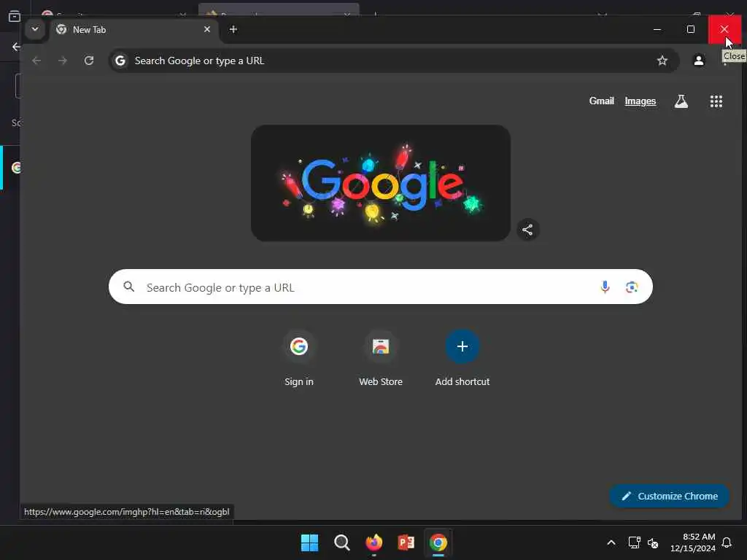This screenshot has height=560, width=747.
Task: Search by image with Lens icon
Action: coord(632,287)
